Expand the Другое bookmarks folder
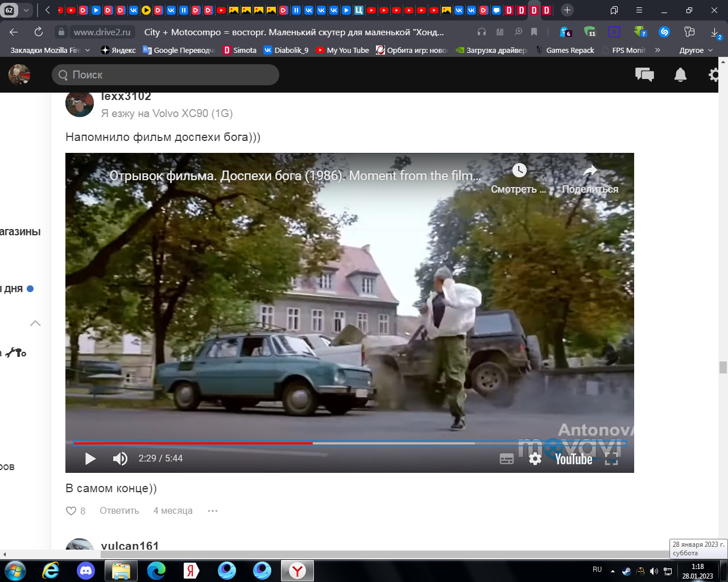Image resolution: width=728 pixels, height=582 pixels. 696,50
